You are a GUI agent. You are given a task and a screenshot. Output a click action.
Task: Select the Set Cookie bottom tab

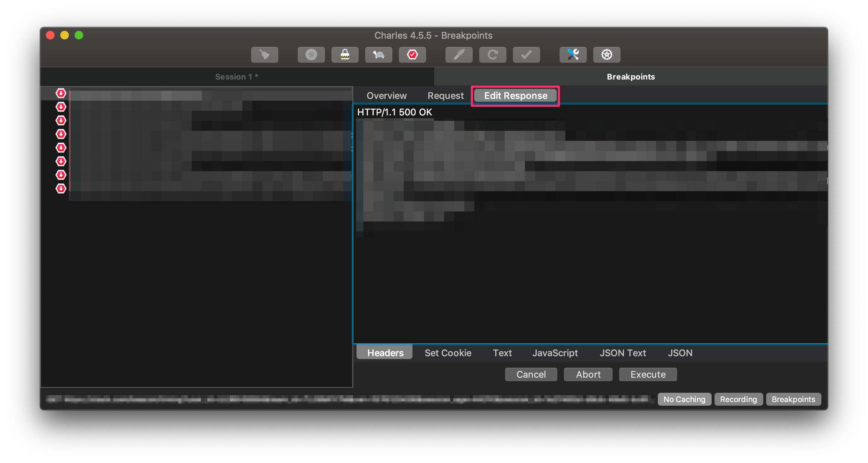coord(448,353)
